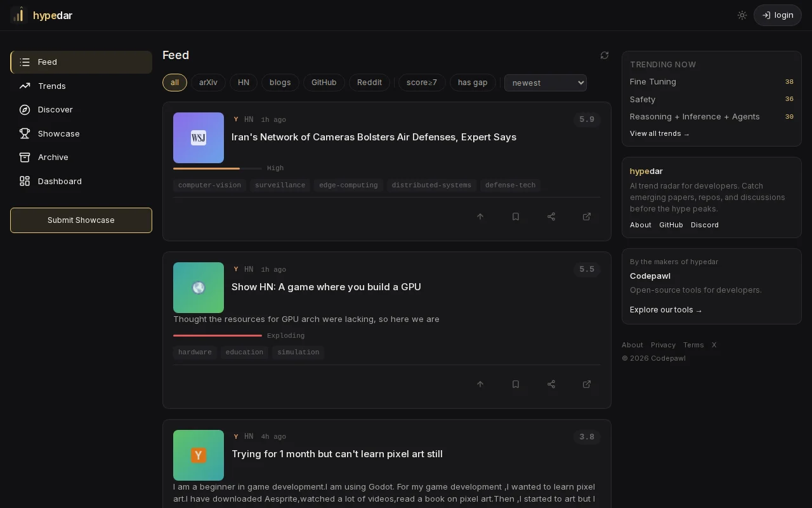812x508 pixels.
Task: Open the Archive sidebar item
Action: [81, 157]
